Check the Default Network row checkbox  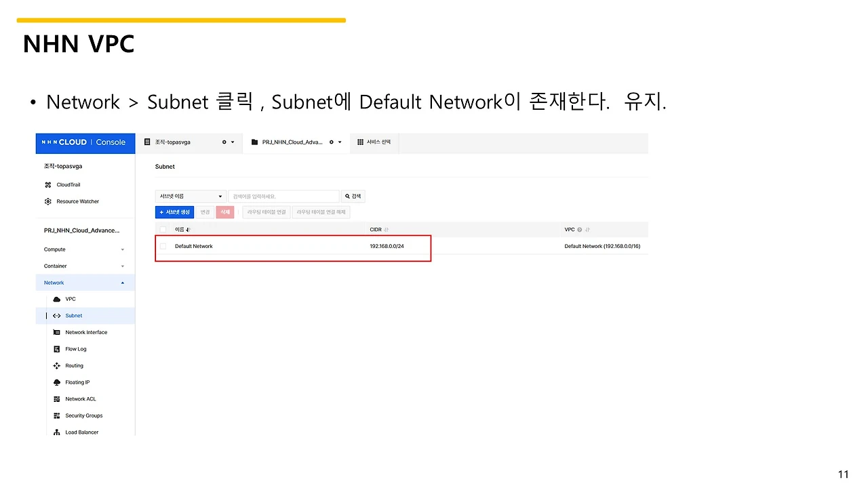point(162,246)
